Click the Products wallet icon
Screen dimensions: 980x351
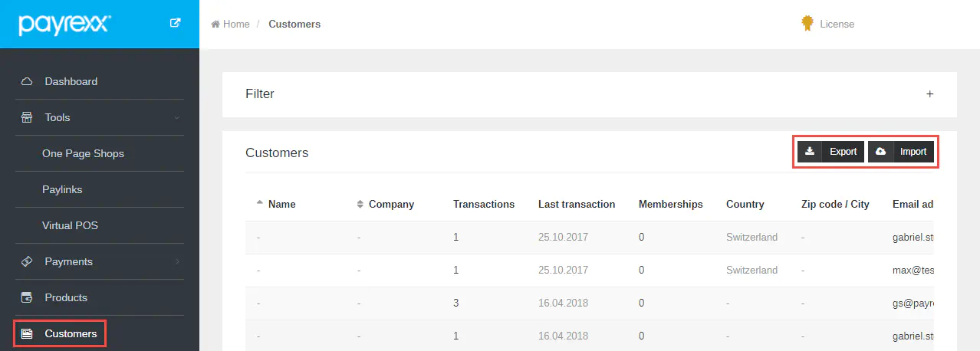click(27, 297)
